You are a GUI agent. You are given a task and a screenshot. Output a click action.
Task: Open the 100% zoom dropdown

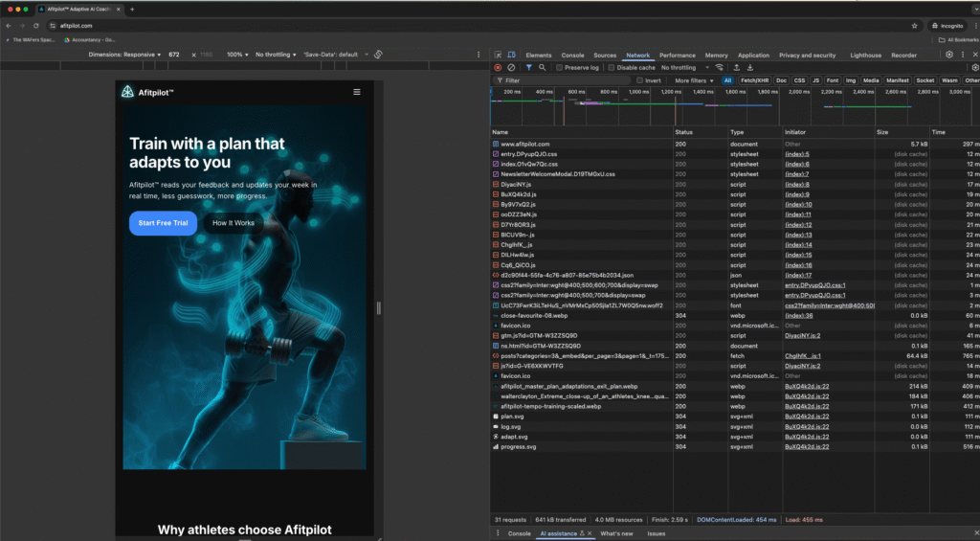point(235,55)
